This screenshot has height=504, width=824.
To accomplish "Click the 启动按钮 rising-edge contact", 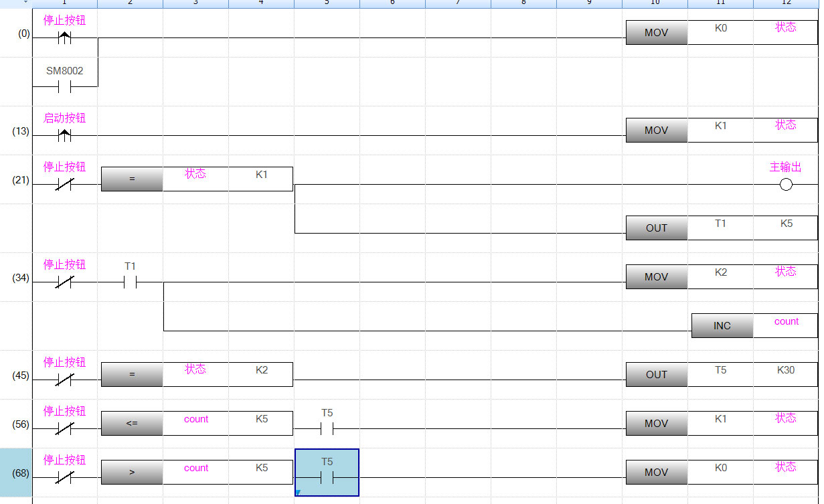I will coord(64,136).
